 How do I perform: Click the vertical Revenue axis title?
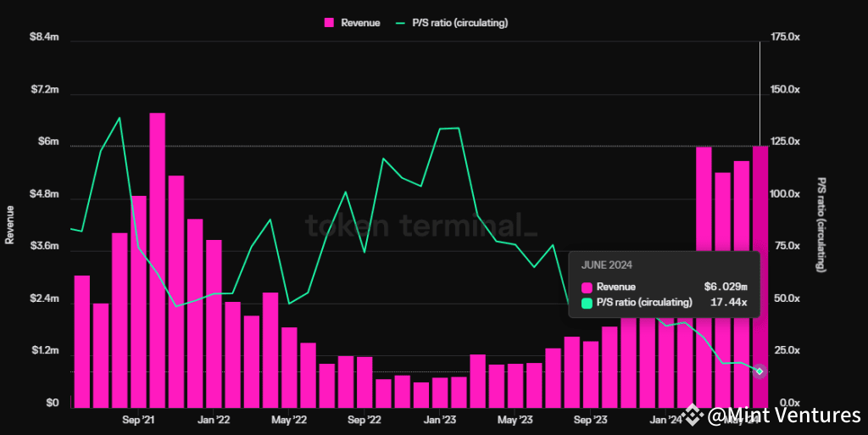tap(10, 224)
